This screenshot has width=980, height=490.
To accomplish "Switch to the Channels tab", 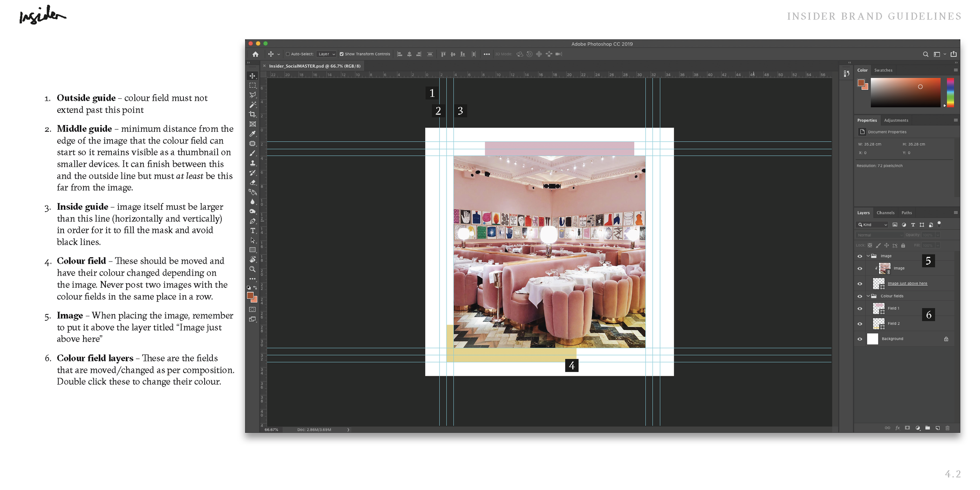I will point(885,213).
